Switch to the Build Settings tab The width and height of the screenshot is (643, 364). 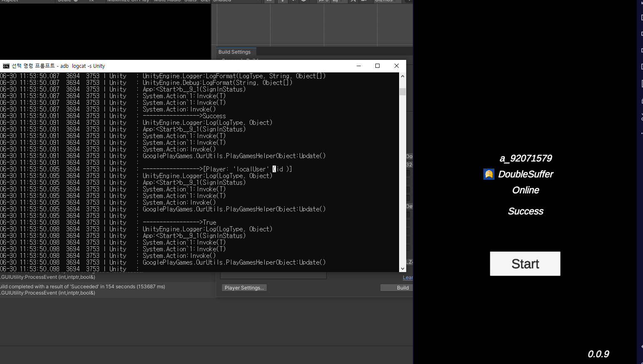tap(235, 52)
